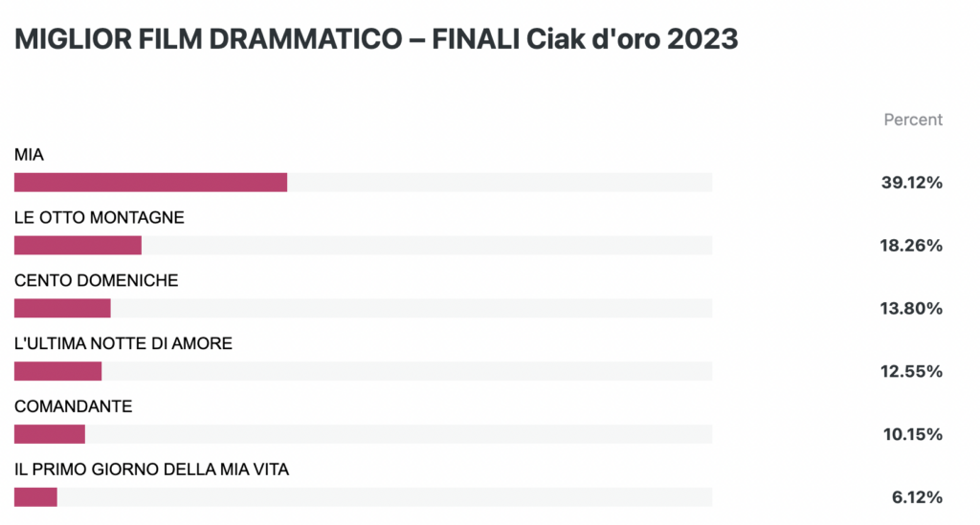Select the COMANDANTE label
980x525 pixels.
tap(73, 407)
